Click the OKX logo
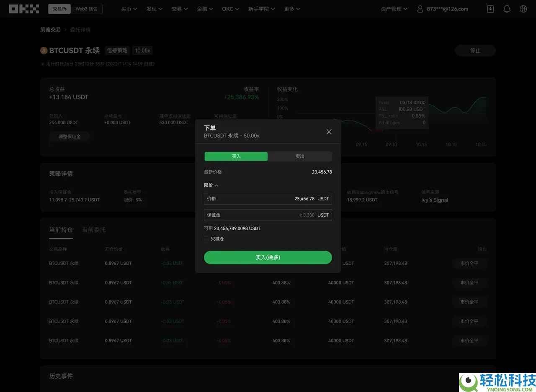This screenshot has height=392, width=536. pyautogui.click(x=24, y=9)
